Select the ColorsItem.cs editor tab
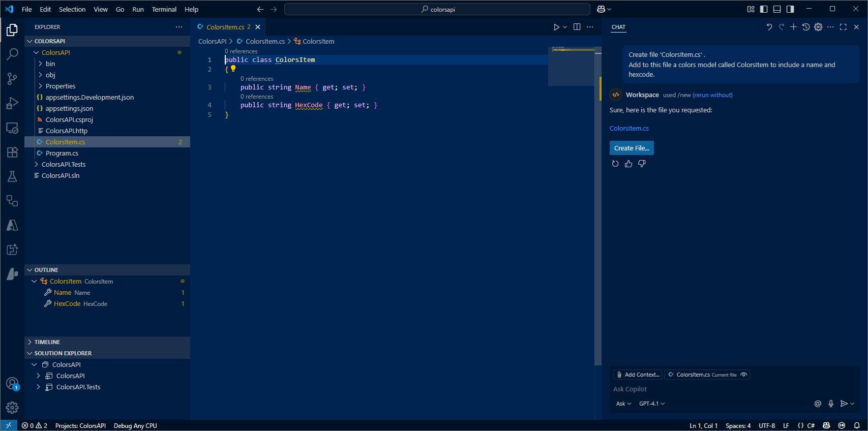The image size is (868, 431). click(225, 27)
